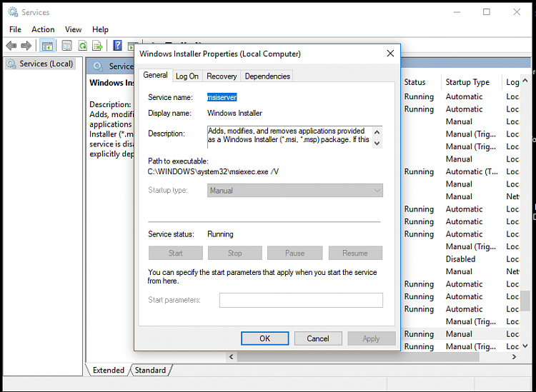Open Properties from the Services toolbar icon

66,46
